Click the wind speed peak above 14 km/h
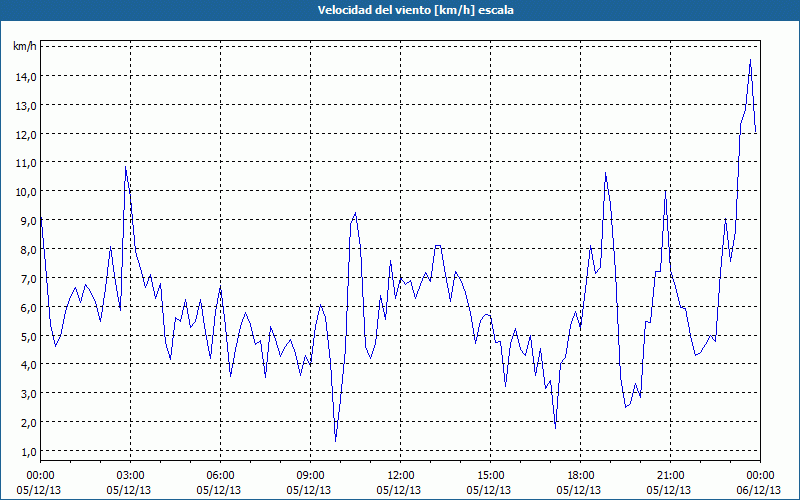The image size is (800, 500). pyautogui.click(x=750, y=60)
